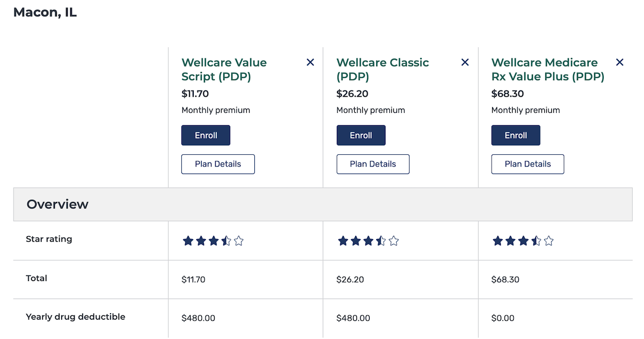Viewport: 644px width, 339px height.
Task: Remove Wellcare Medicare Rx Value Plus X icon
Action: click(620, 62)
